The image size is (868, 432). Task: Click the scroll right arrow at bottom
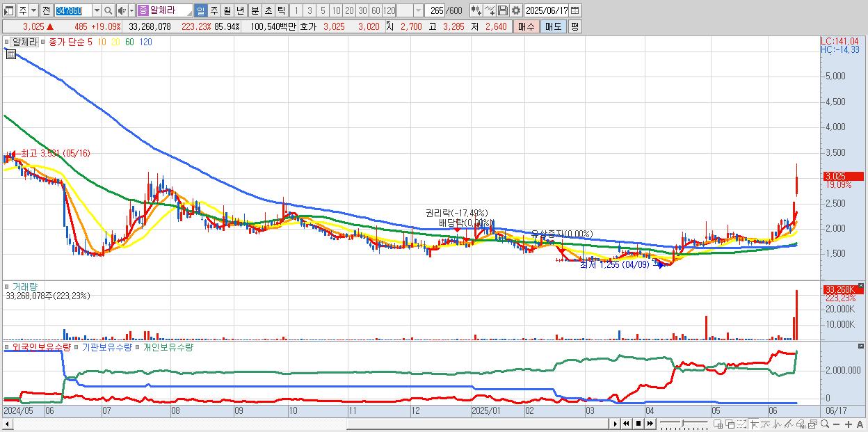(x=616, y=424)
